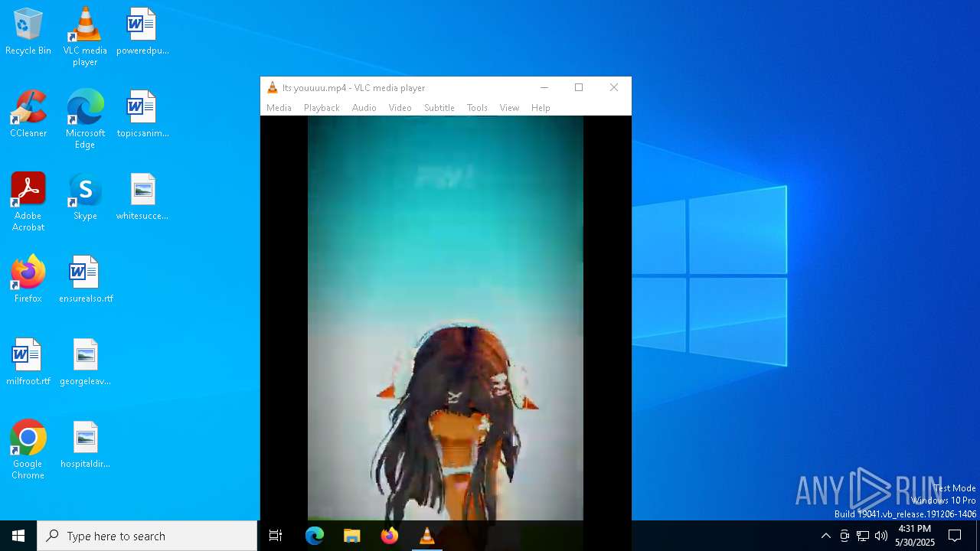Open the Video menu in VLC
Image resolution: width=980 pixels, height=551 pixels.
tap(400, 108)
